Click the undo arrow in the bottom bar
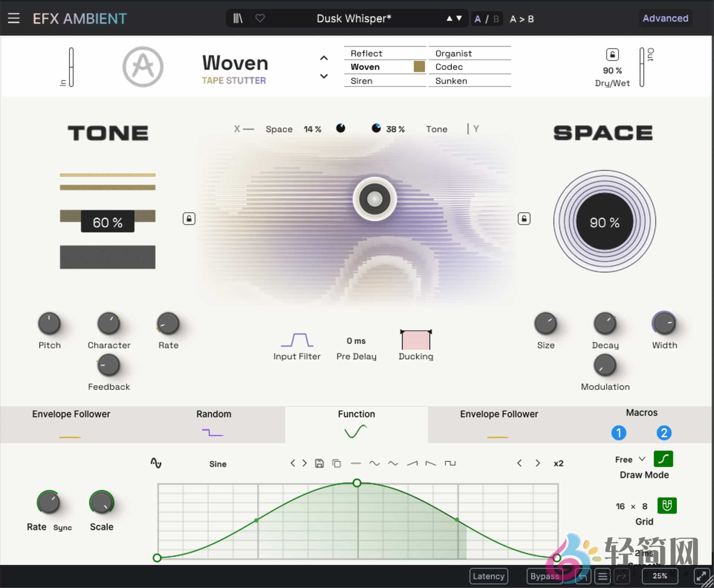This screenshot has height=588, width=714. pos(582,576)
